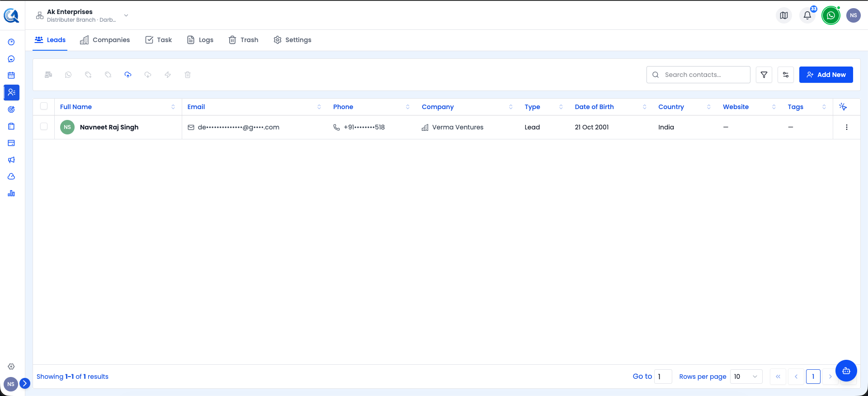Select page 1 in pagination
This screenshot has height=396, width=868.
813,377
